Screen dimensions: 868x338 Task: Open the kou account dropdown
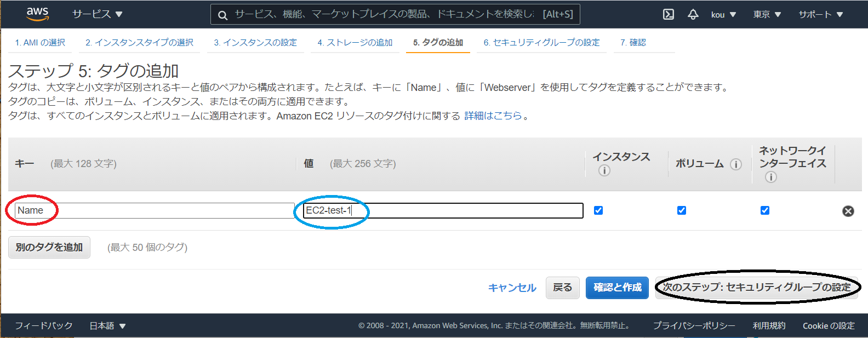pos(723,15)
